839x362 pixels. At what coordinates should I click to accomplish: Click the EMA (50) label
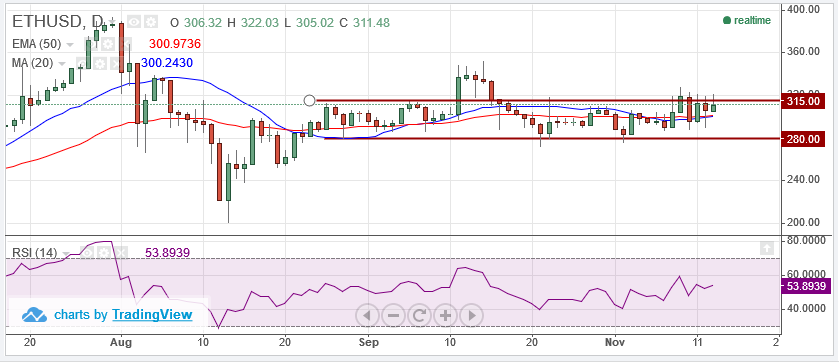click(36, 44)
